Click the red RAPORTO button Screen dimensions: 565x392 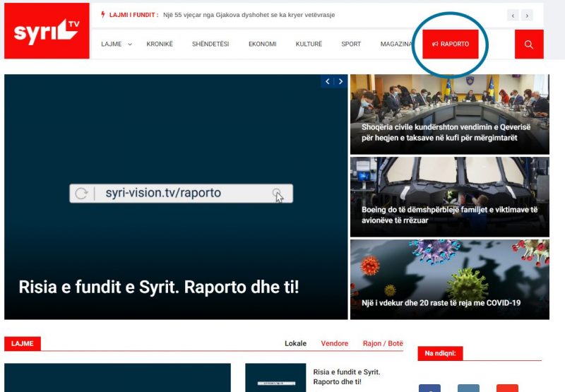451,44
